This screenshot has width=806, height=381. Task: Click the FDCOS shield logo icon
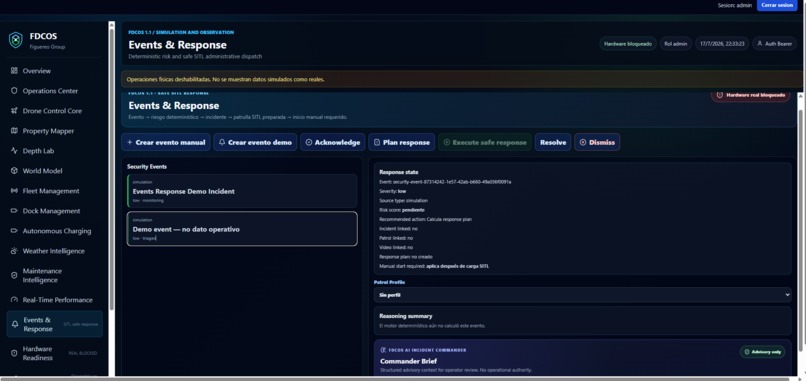(x=16, y=40)
